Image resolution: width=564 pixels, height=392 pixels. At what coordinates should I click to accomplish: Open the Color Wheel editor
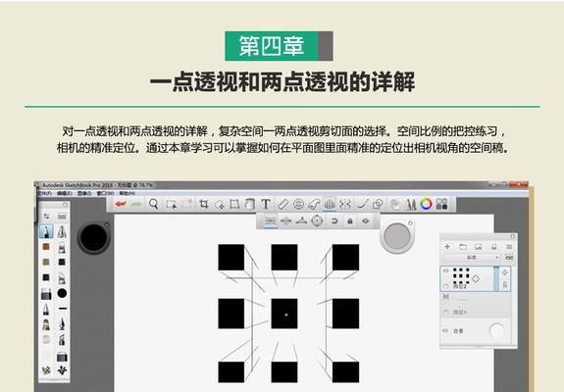point(426,204)
